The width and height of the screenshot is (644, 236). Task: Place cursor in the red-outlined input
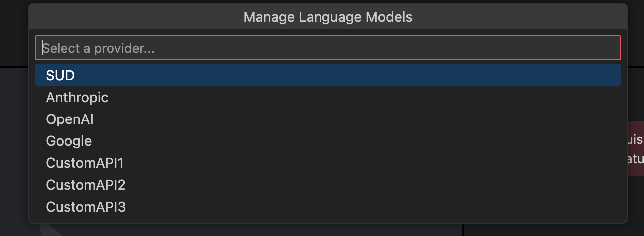click(x=327, y=48)
